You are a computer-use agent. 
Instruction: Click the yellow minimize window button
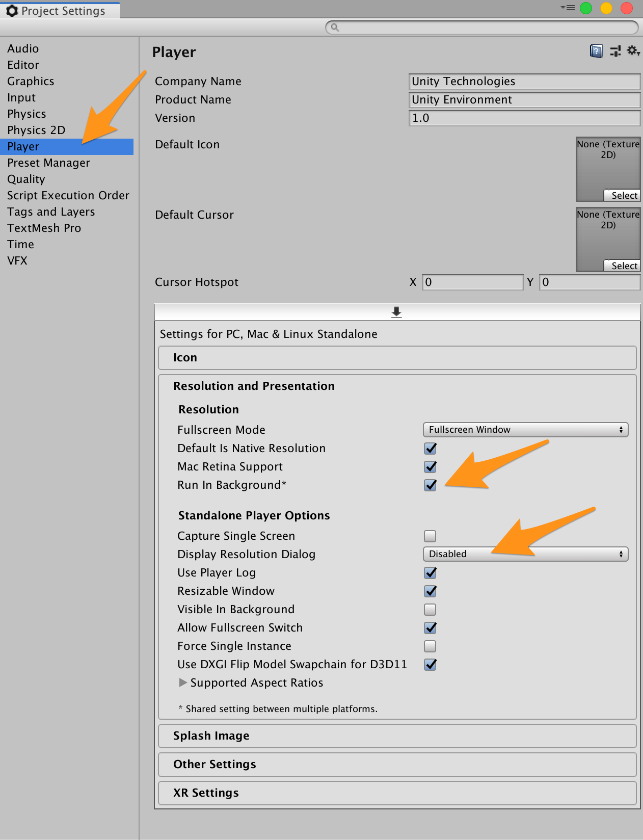tap(606, 8)
